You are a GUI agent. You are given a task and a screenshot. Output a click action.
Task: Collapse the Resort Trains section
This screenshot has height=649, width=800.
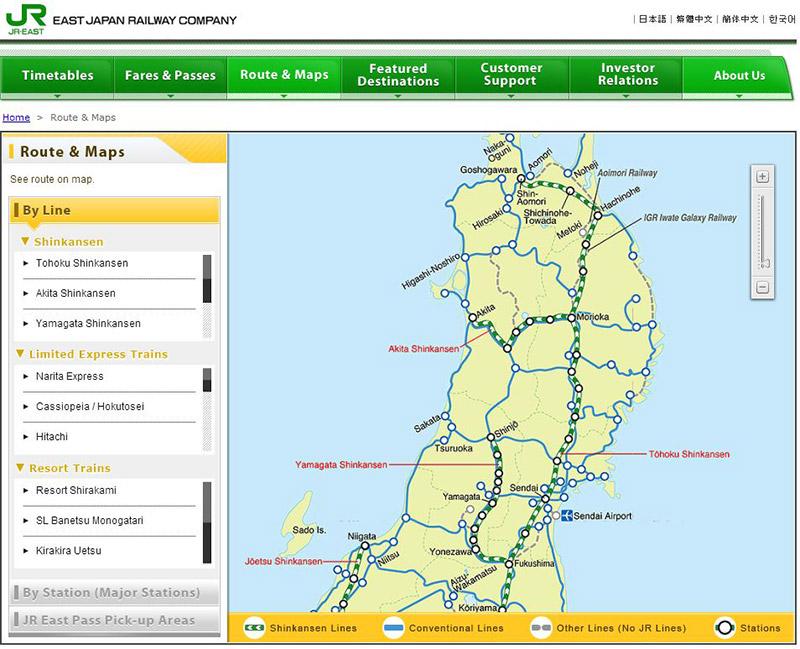click(x=21, y=469)
